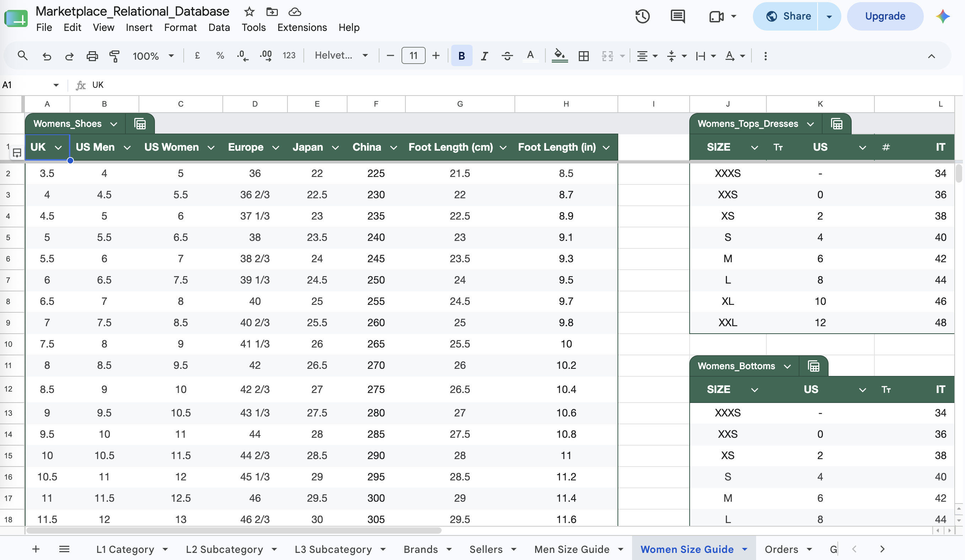Click the search menus magnifier icon
The height and width of the screenshot is (560, 965).
pos(23,56)
